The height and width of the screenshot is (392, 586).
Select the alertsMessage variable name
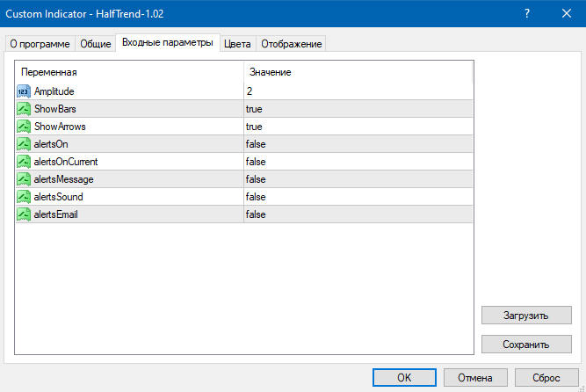tap(63, 179)
